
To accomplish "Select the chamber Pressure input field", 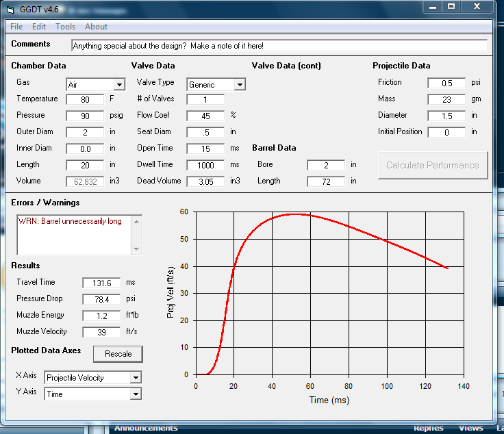I will [x=85, y=116].
